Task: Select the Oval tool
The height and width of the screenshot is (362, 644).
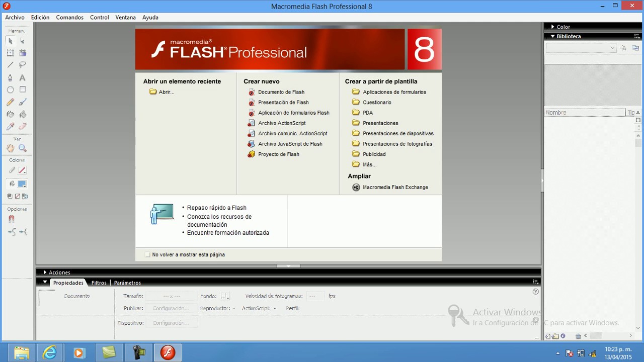Action: coord(10,89)
